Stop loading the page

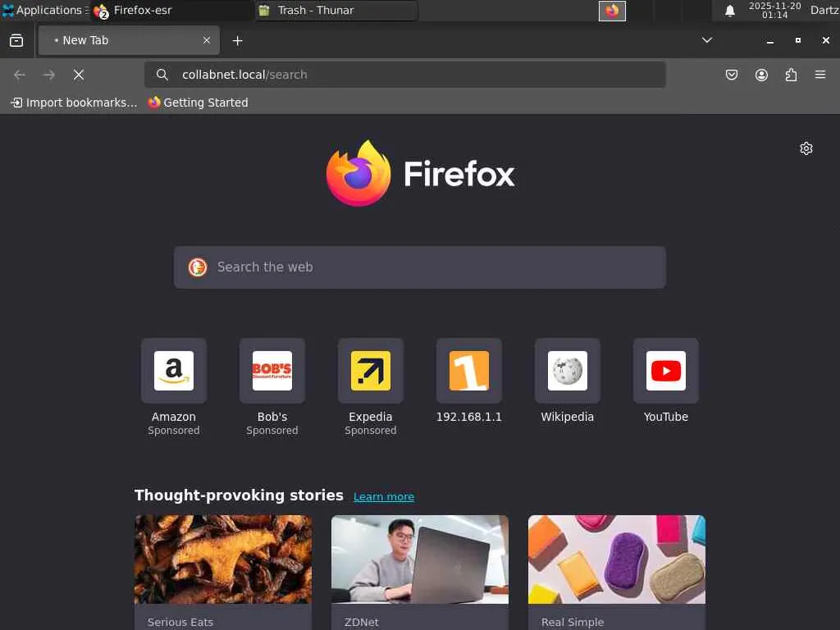(79, 75)
